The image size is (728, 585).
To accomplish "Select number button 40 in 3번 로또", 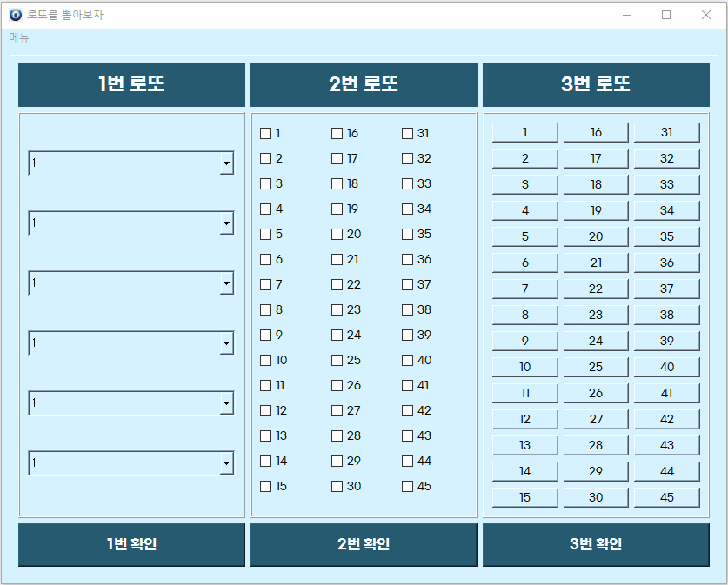I will (667, 368).
